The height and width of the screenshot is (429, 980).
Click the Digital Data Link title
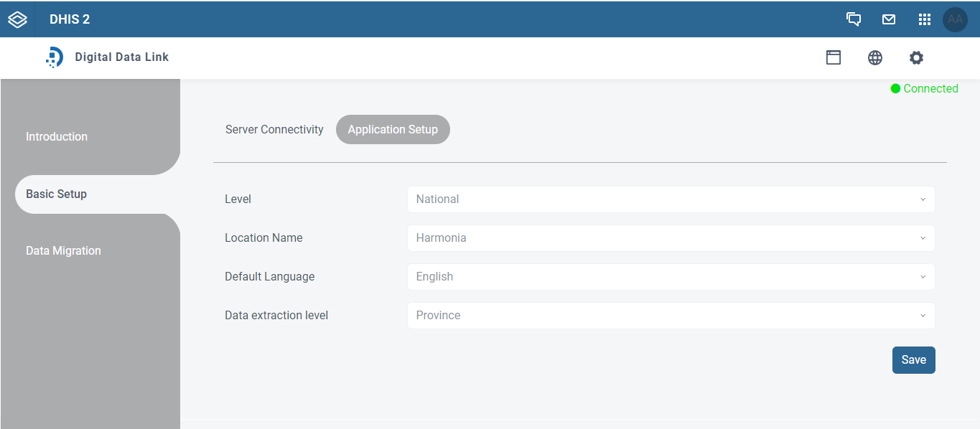[122, 57]
